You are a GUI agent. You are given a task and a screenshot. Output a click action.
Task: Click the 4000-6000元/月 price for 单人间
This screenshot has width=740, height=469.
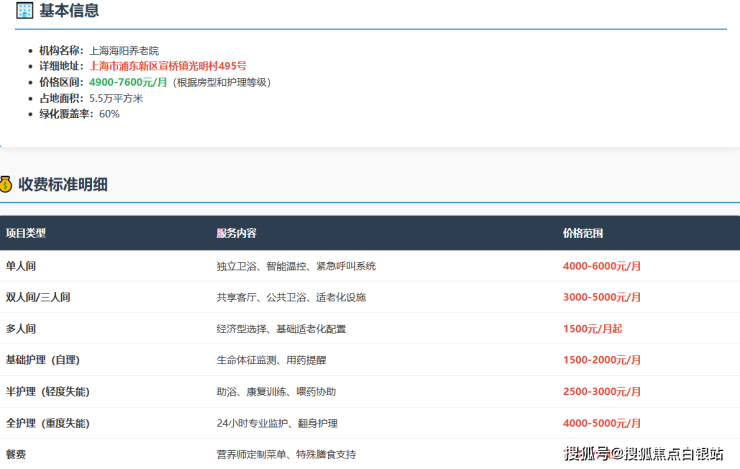pos(602,266)
